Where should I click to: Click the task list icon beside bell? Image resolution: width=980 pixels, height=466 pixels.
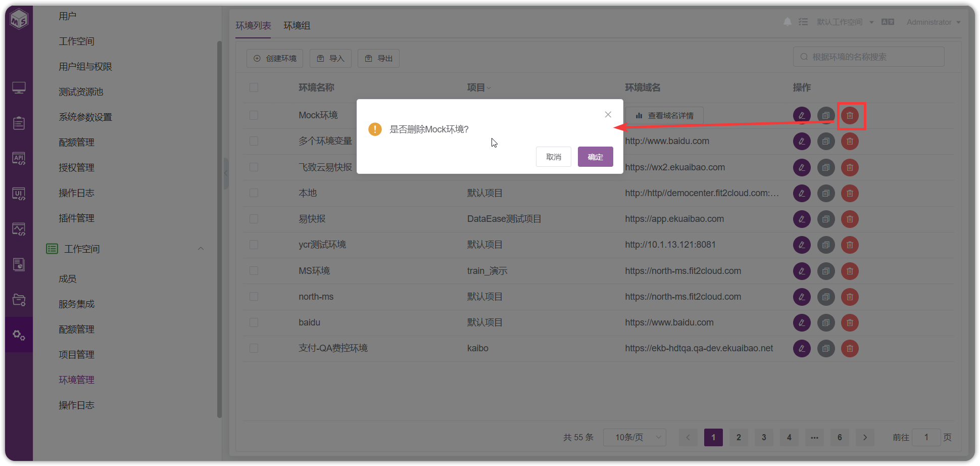tap(803, 22)
